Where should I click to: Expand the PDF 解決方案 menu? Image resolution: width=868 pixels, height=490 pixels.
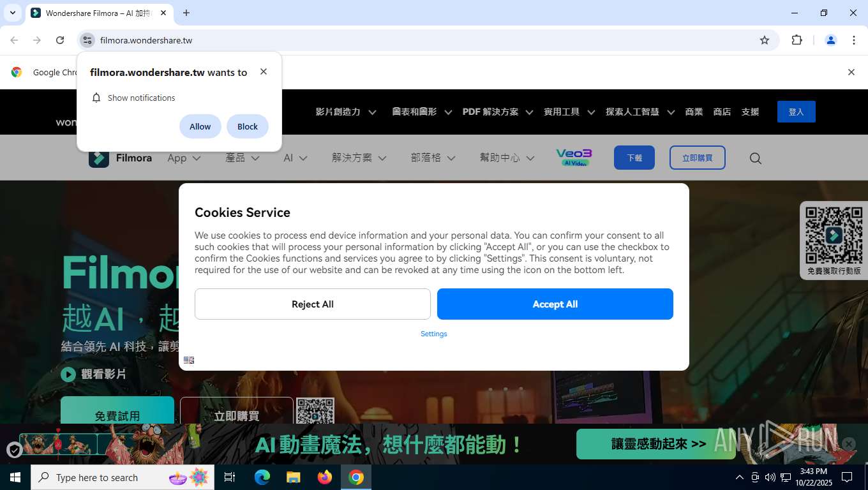coord(498,112)
